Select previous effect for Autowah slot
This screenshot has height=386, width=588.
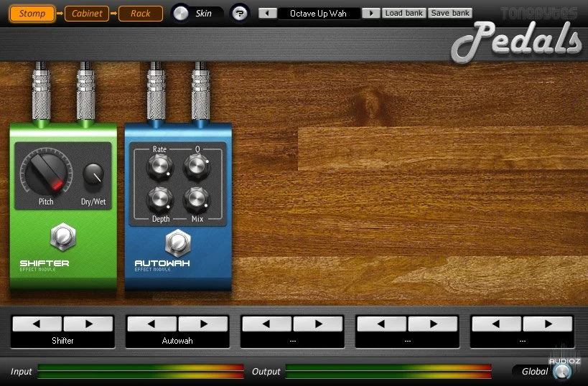(x=152, y=324)
